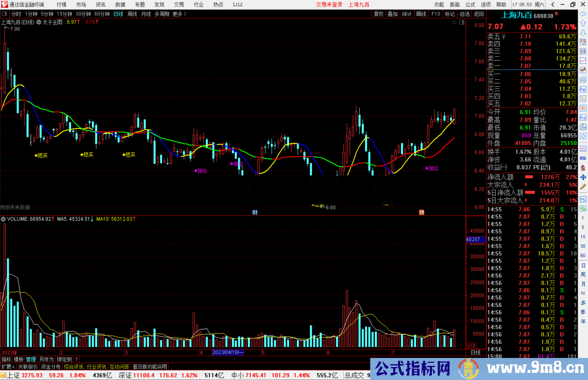Click the RSI indicator icon in sidebar
The image size is (588, 380).
pos(583,158)
